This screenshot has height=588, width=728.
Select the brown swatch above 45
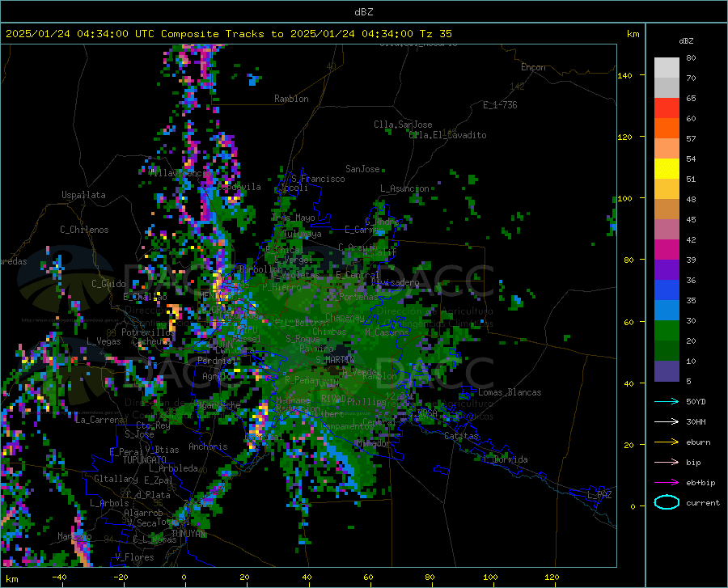(x=667, y=209)
